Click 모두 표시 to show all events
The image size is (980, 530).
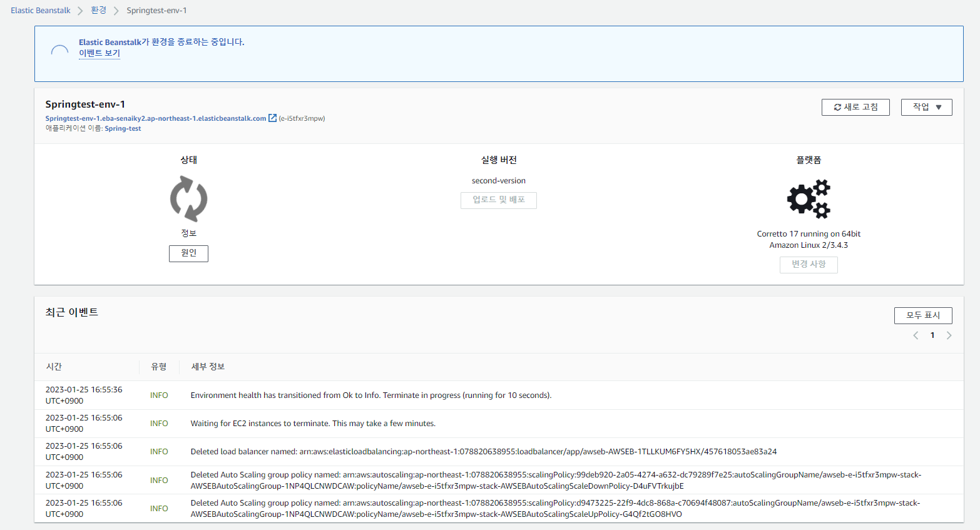[x=923, y=315]
